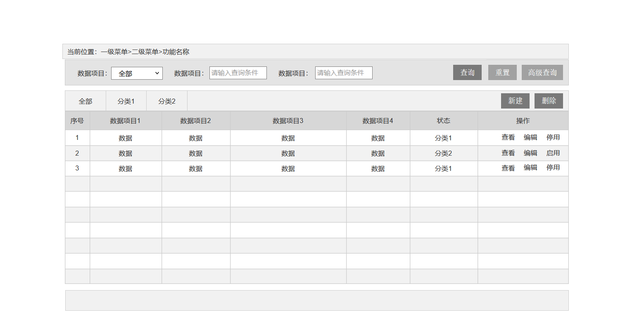Click 查看 in row 3
This screenshot has height=312, width=644.
coord(508,168)
